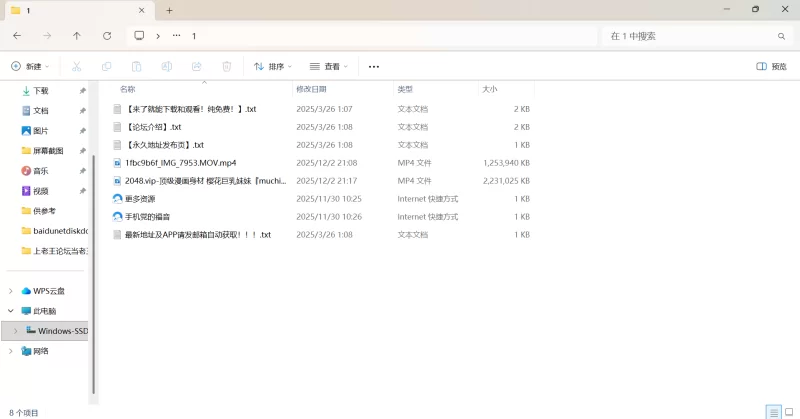This screenshot has height=419, width=800.
Task: Open 下载 folder in sidebar
Action: pyautogui.click(x=40, y=90)
